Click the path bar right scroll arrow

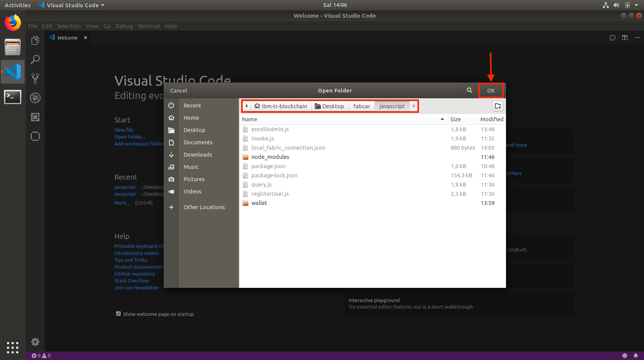(x=414, y=106)
